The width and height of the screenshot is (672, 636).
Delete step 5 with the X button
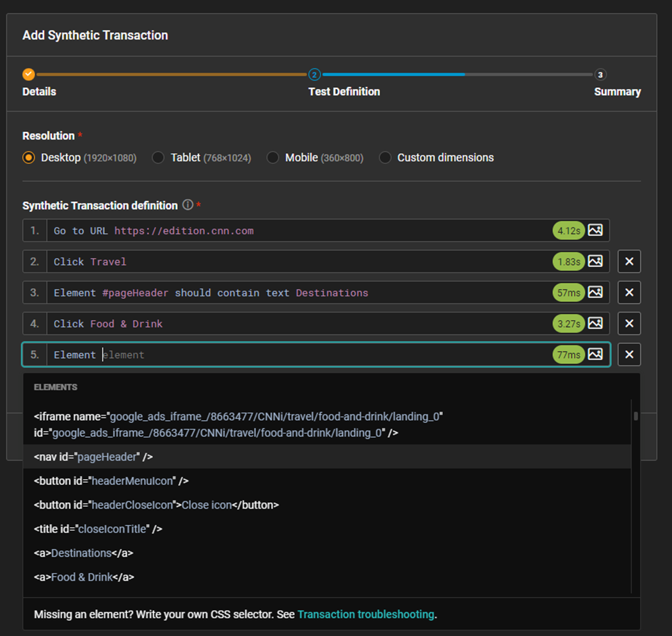tap(629, 354)
